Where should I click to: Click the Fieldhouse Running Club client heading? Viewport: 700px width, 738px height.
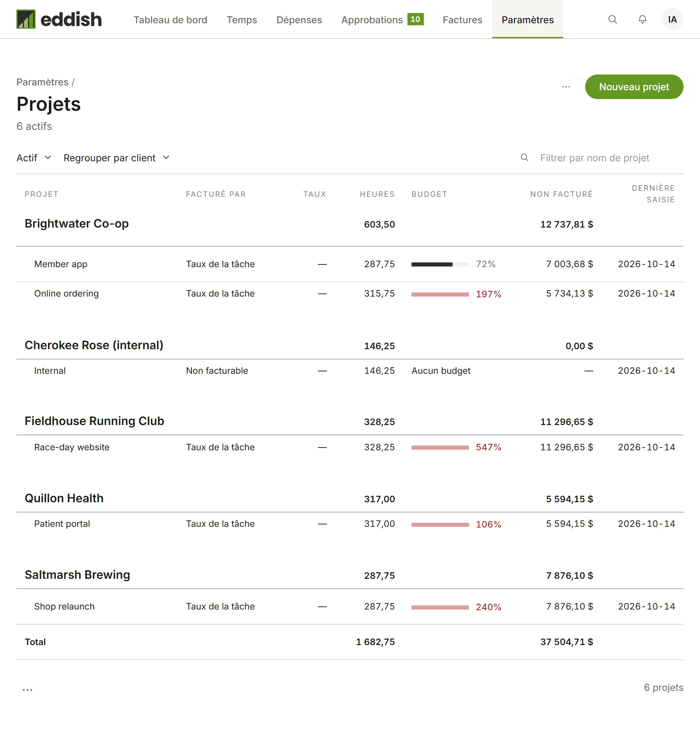[x=94, y=421]
